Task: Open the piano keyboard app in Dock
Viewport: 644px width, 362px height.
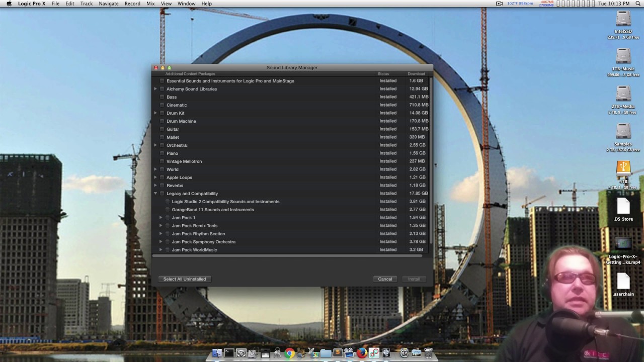Action: click(265, 353)
